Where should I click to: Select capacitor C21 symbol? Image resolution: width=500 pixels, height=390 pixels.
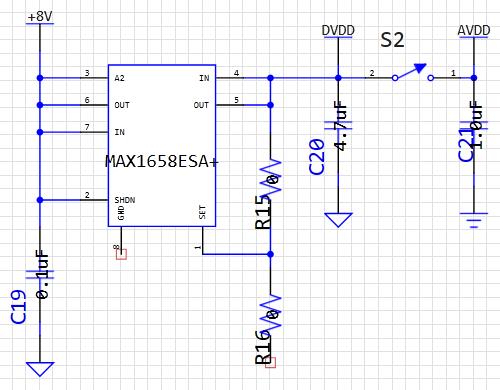click(x=474, y=126)
